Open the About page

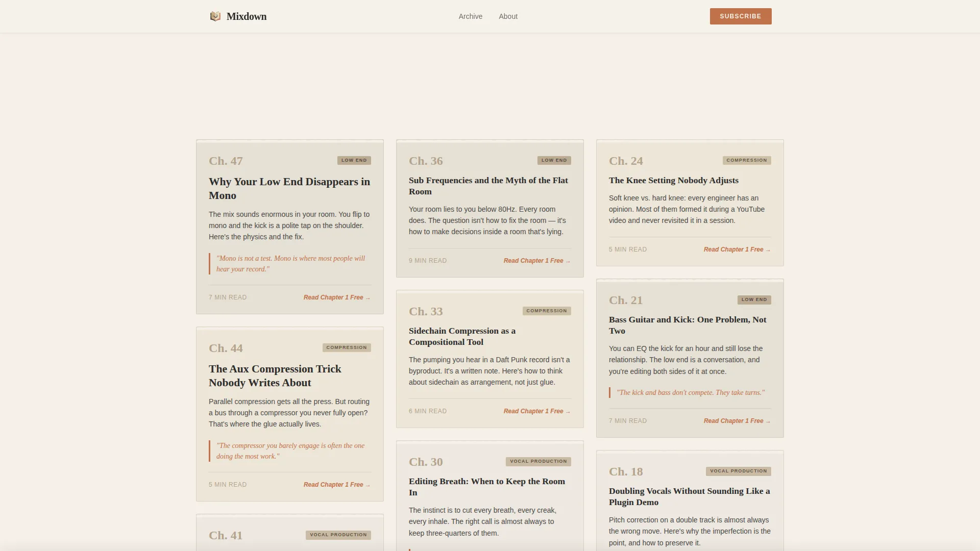click(508, 16)
